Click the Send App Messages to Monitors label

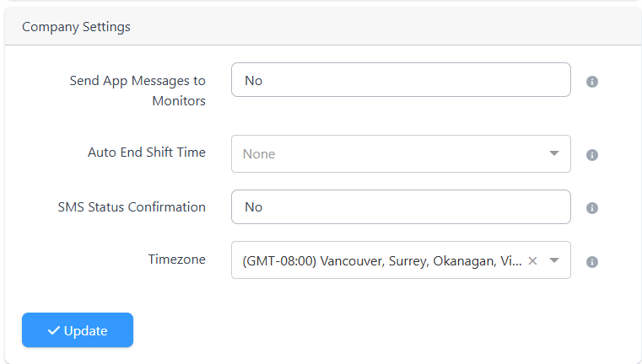tap(138, 90)
